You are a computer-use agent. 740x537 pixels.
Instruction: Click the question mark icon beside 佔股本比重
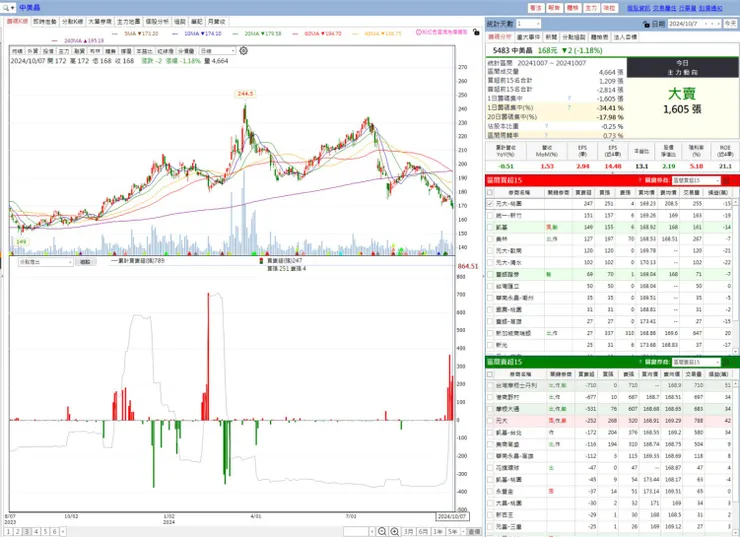[x=547, y=126]
